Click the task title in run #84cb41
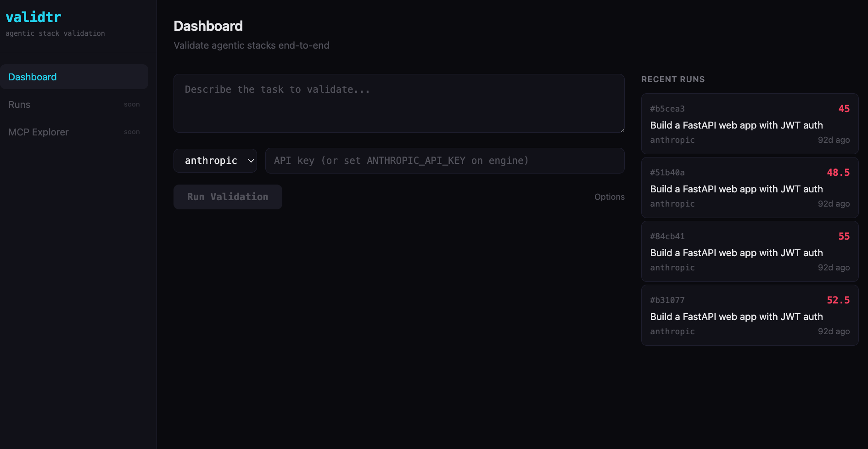This screenshot has width=868, height=449. [736, 253]
